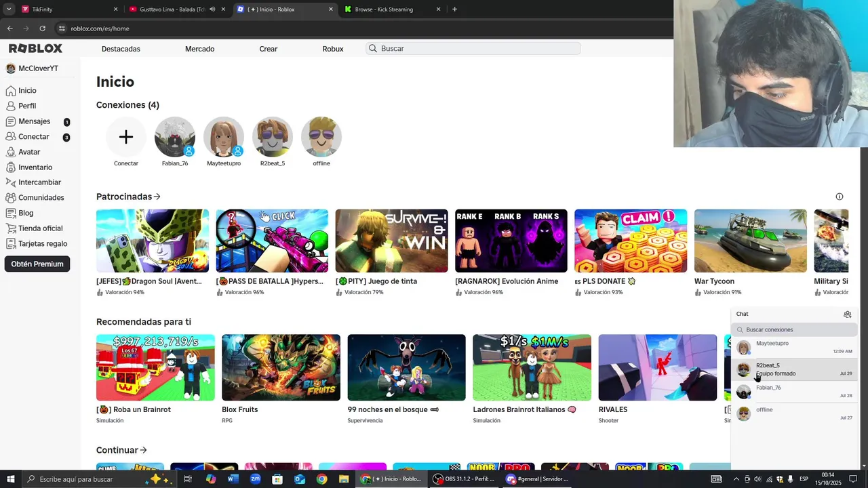Open RIVALES game thumbnail
868x488 pixels.
[658, 367]
